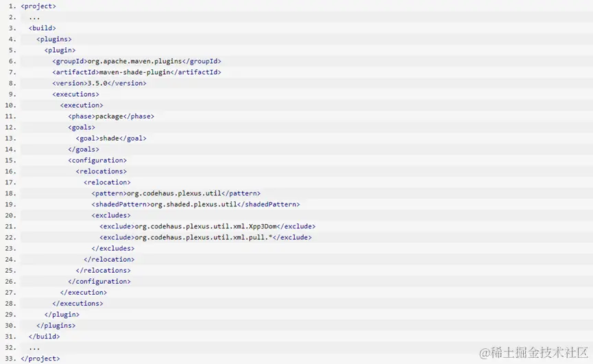Click the opening <excludes> tag
Viewport: 593px width, 364px height.
pyautogui.click(x=111, y=215)
